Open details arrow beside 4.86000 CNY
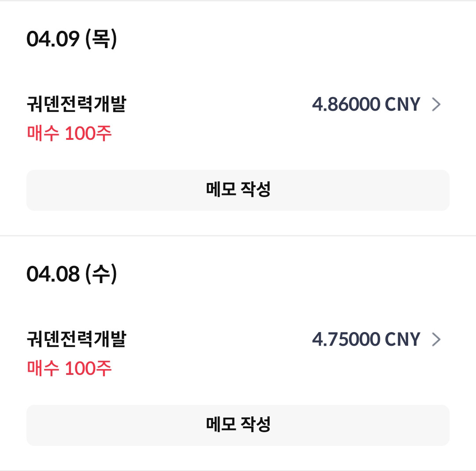Image resolution: width=476 pixels, height=471 pixels. pos(436,105)
